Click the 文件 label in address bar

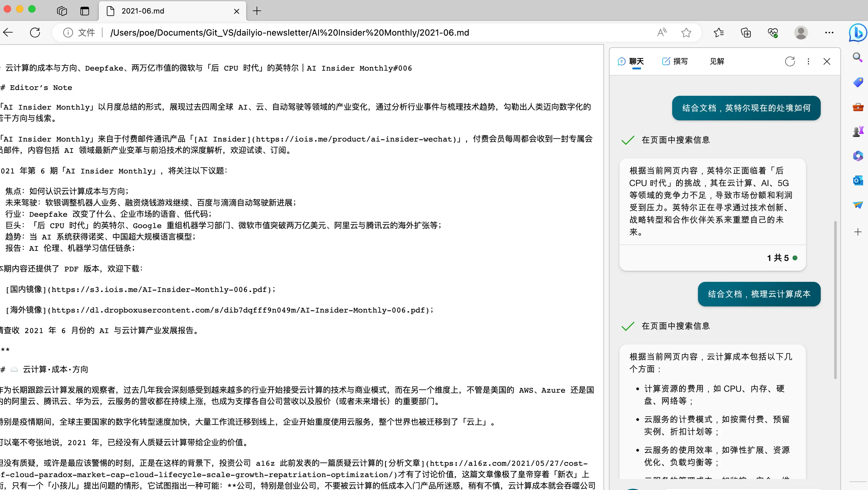pyautogui.click(x=86, y=33)
